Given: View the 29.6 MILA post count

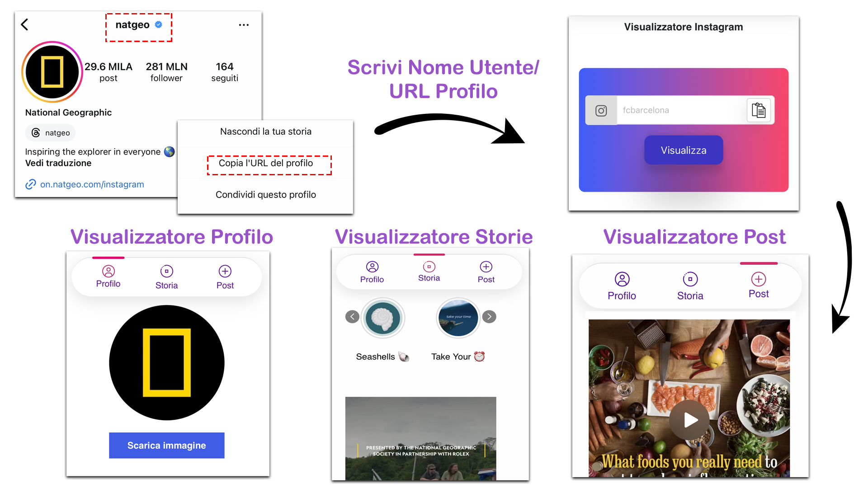Looking at the screenshot, I should 108,72.
